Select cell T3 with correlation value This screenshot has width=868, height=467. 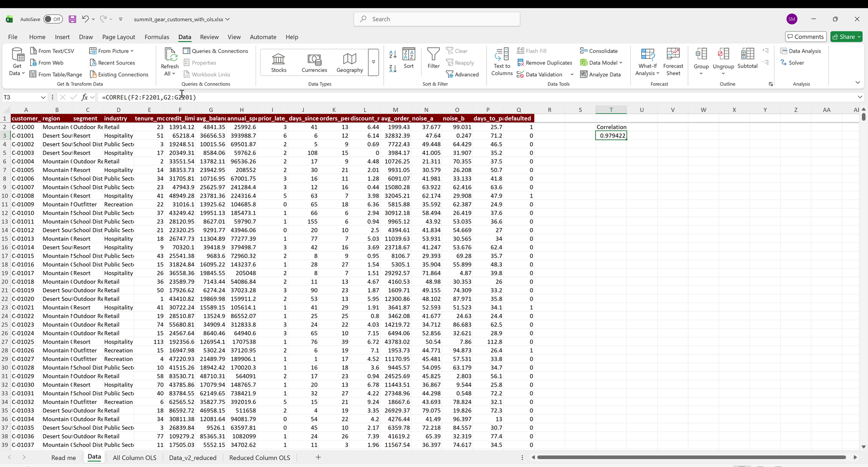[611, 136]
